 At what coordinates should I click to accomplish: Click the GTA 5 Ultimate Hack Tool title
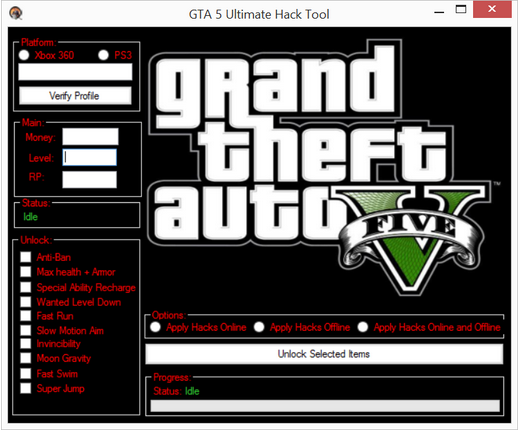pos(259,14)
